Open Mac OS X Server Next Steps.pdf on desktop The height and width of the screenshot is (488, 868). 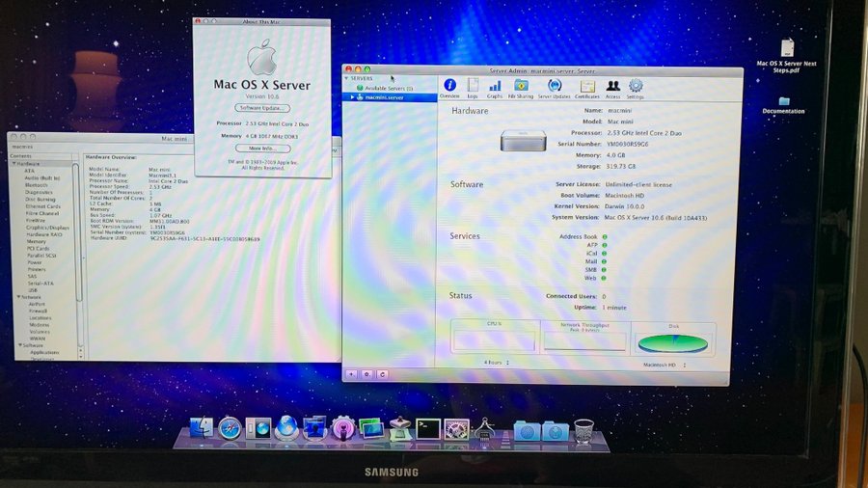tap(787, 57)
